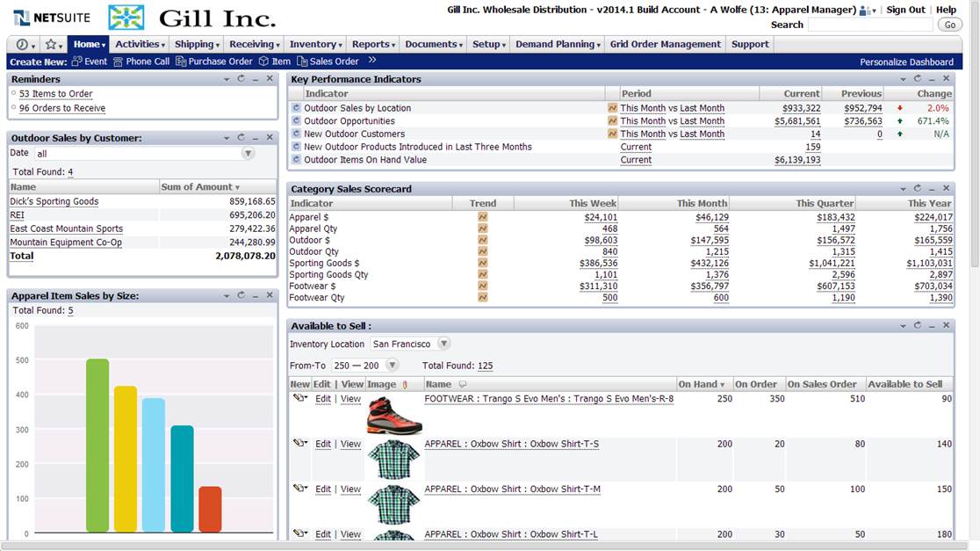Expand Available to Sell options arrow
The image size is (980, 551).
(x=903, y=326)
